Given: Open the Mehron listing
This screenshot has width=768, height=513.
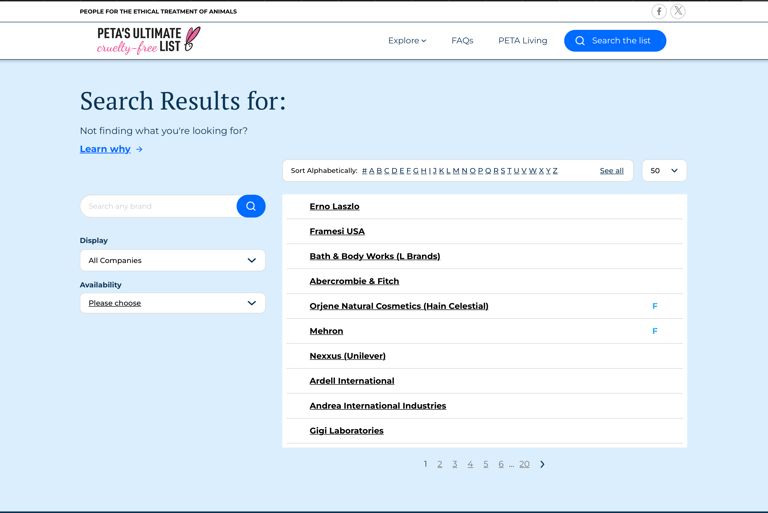Looking at the screenshot, I should [326, 331].
